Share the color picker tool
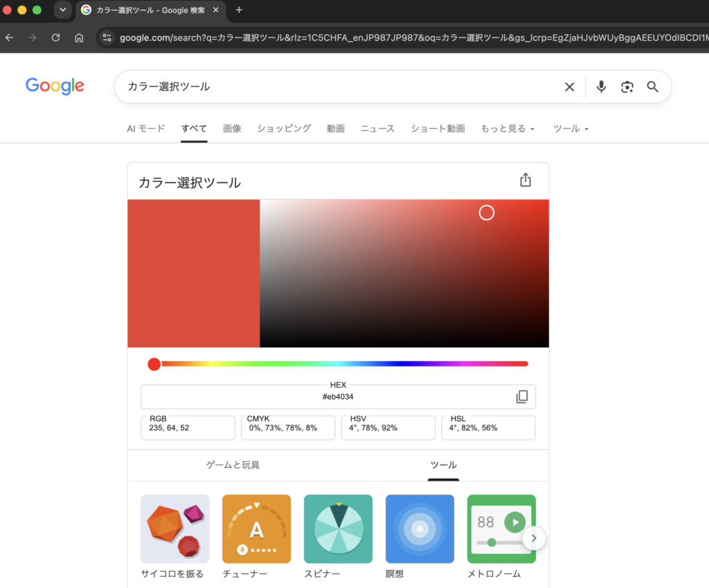The height and width of the screenshot is (588, 709). point(526,180)
